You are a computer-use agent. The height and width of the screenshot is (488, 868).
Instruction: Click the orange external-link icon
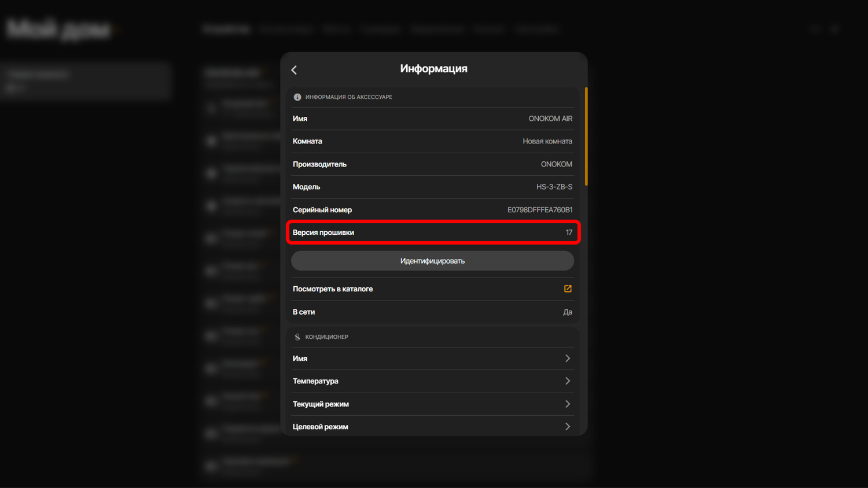[x=568, y=289]
